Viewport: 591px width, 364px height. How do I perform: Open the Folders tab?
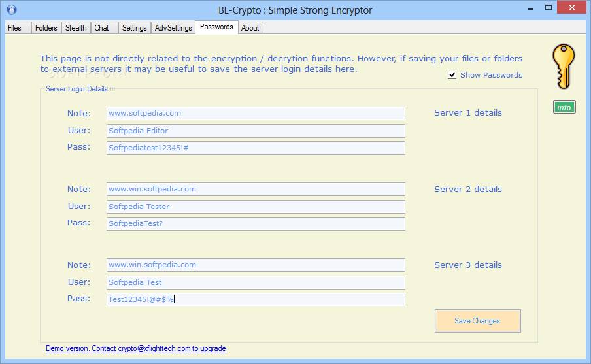click(x=46, y=28)
